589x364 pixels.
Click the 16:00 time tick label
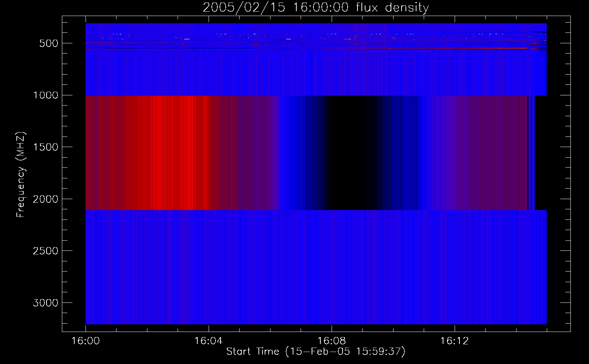pyautogui.click(x=86, y=341)
